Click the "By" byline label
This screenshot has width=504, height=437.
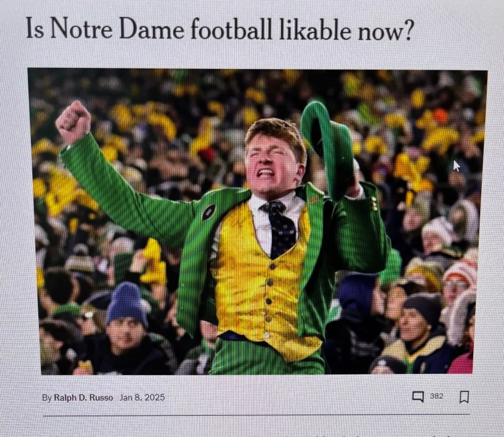coord(46,398)
